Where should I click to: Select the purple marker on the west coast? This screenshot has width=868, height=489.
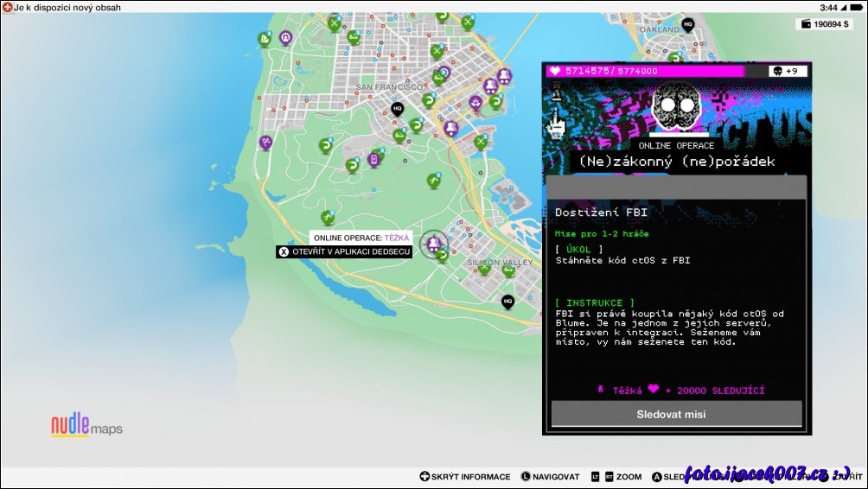pyautogui.click(x=266, y=142)
